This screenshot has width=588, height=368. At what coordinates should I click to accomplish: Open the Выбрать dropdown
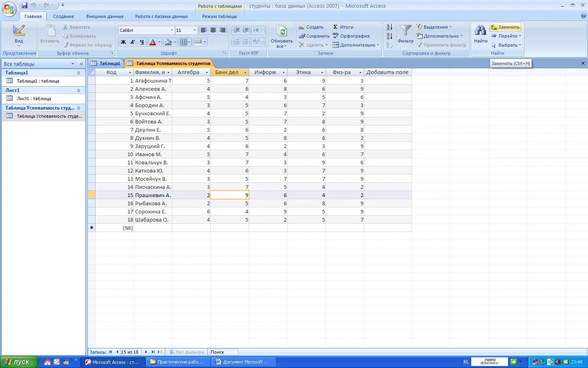tap(506, 45)
